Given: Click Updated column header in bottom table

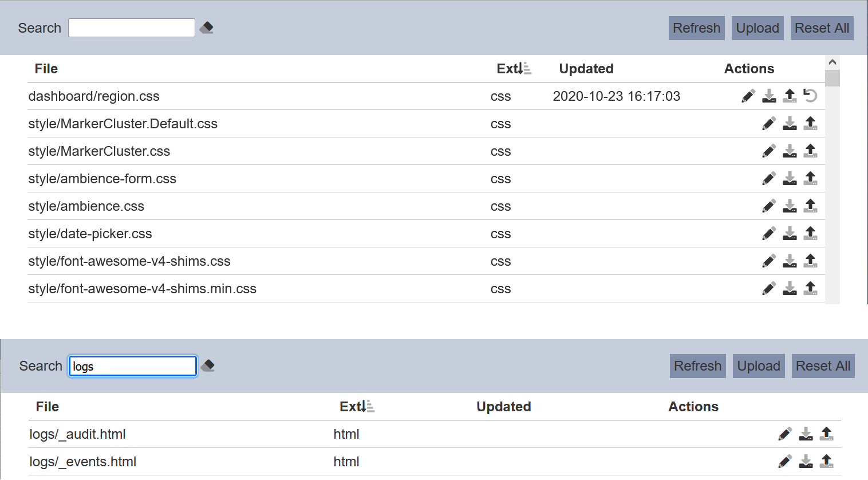Looking at the screenshot, I should pos(504,407).
